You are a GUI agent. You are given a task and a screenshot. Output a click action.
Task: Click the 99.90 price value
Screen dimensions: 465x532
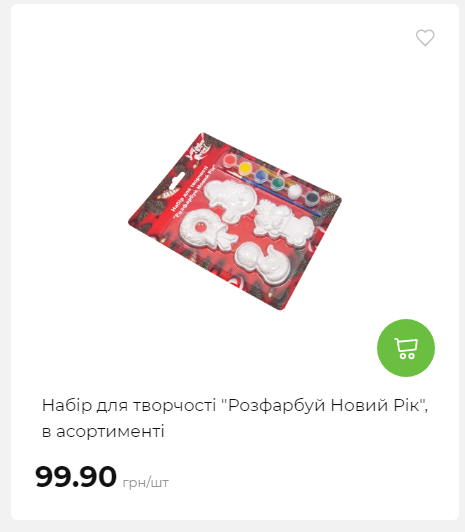point(76,476)
